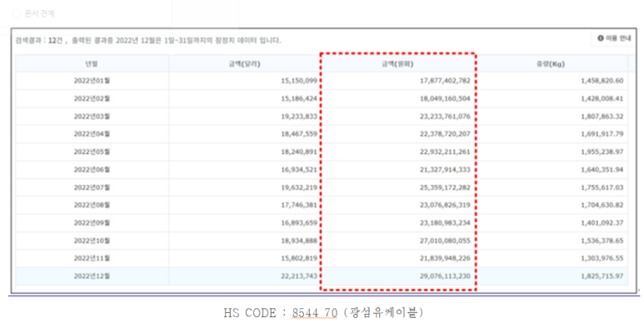Click dollar amount 15,150,099
The width and height of the screenshot is (644, 328).
point(299,81)
